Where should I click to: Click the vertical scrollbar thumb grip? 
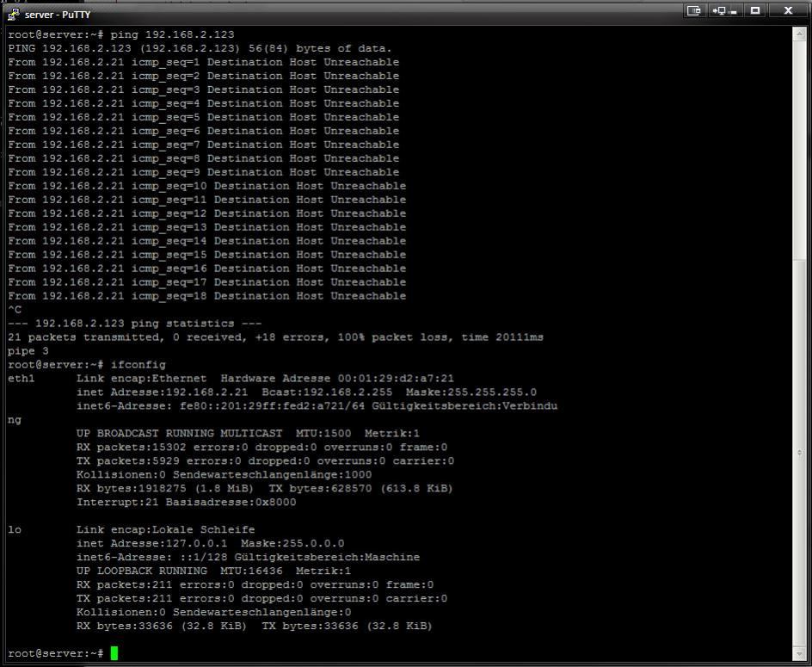click(x=798, y=453)
